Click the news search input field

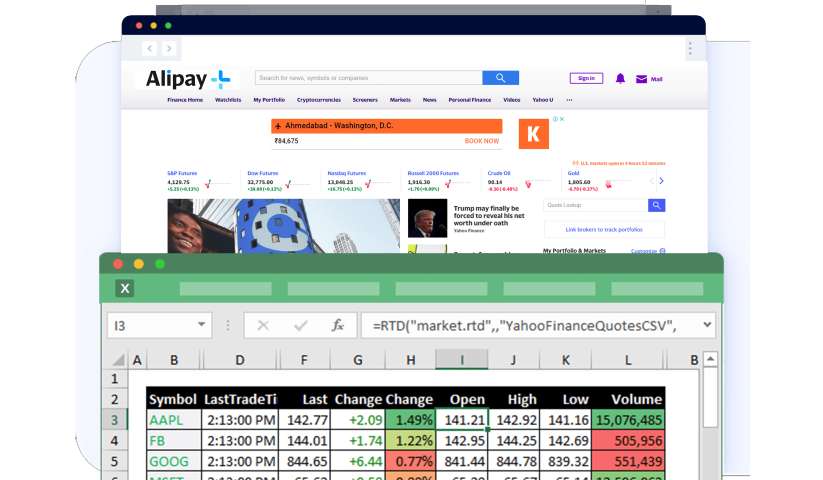[x=368, y=78]
